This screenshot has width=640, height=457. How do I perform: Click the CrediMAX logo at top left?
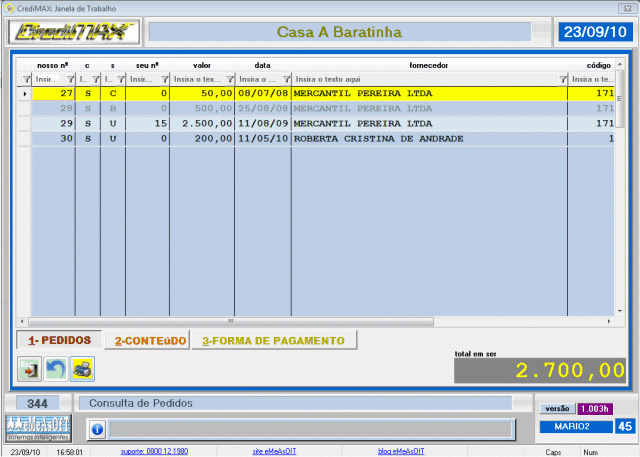73,33
